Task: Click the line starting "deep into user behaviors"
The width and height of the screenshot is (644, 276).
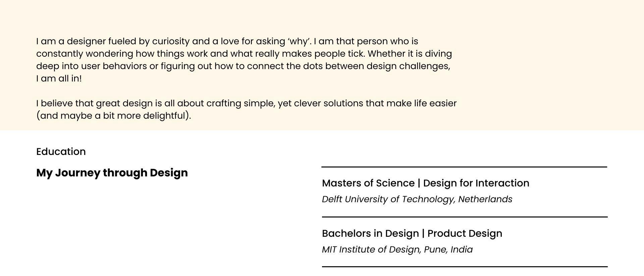Action: [243, 66]
